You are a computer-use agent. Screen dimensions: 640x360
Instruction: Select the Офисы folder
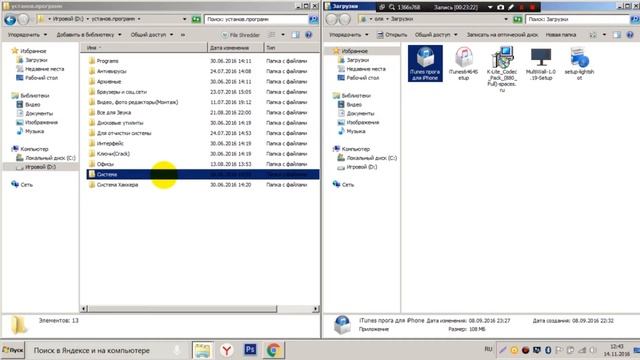(105, 164)
